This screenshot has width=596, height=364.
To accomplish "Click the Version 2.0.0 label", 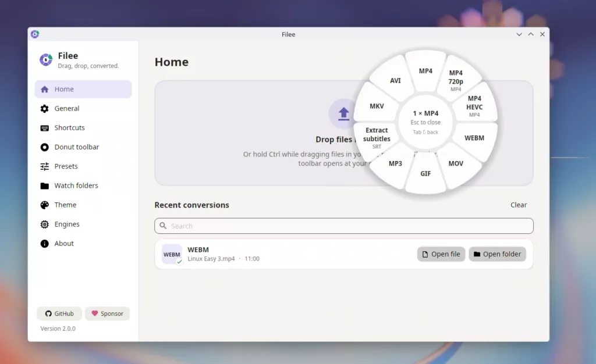I will coord(58,329).
